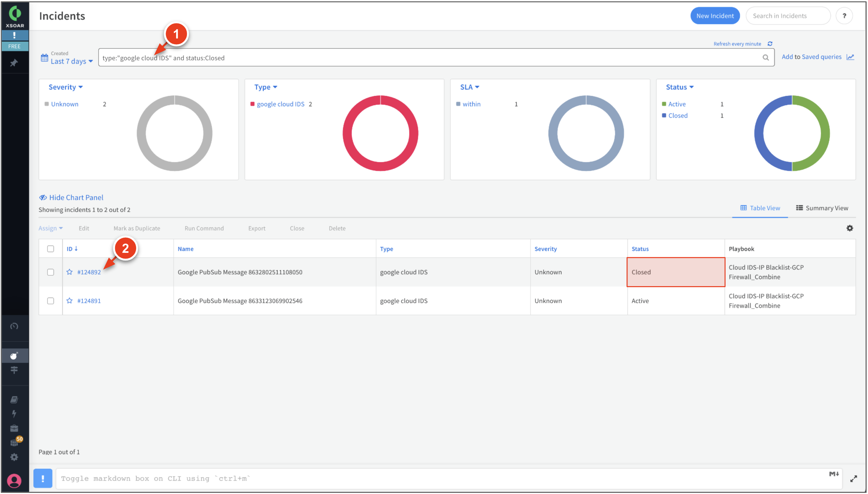Click the magnifier icon in the query box
868x494 pixels.
[765, 58]
